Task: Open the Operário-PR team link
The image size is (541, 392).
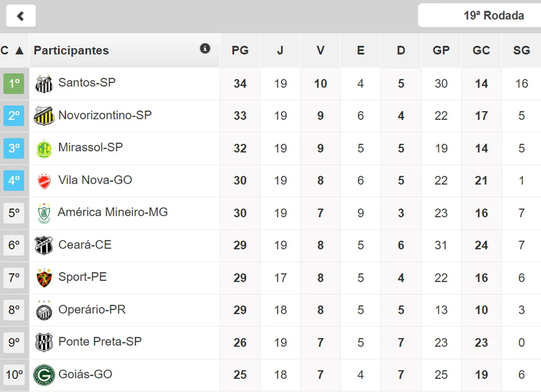Action: (92, 310)
